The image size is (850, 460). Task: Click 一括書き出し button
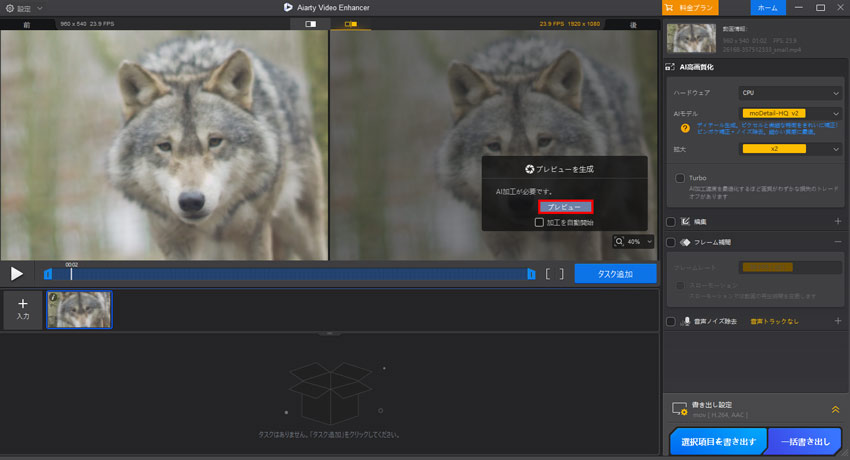point(805,442)
